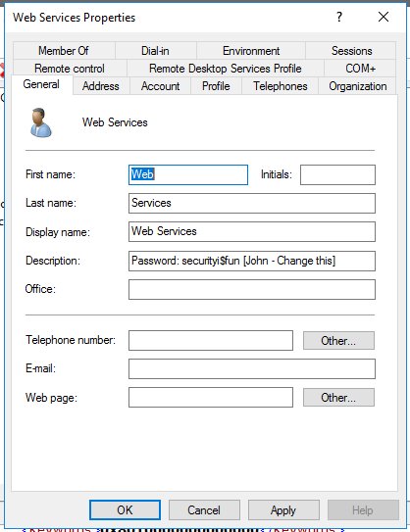Switch to the Member Of tab
Screen dimensions: 410x532
[64, 51]
